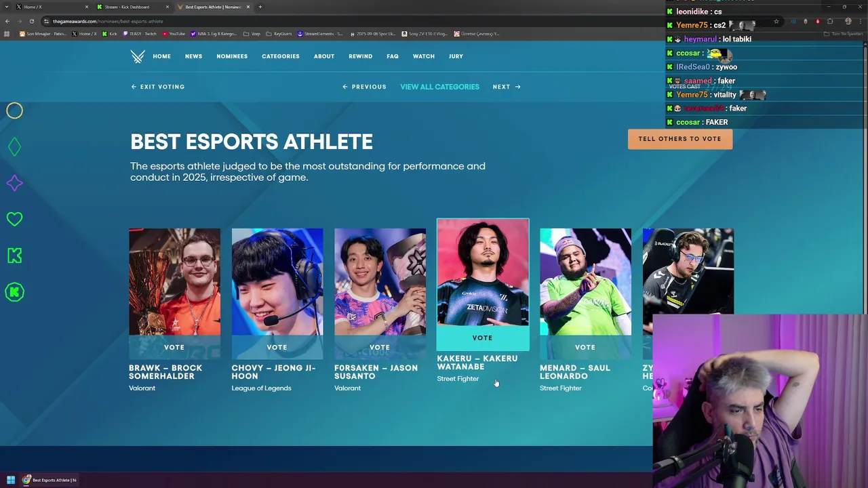Image resolution: width=868 pixels, height=488 pixels.
Task: Vote for Forsaken – Jason Susanto
Action: pyautogui.click(x=380, y=347)
